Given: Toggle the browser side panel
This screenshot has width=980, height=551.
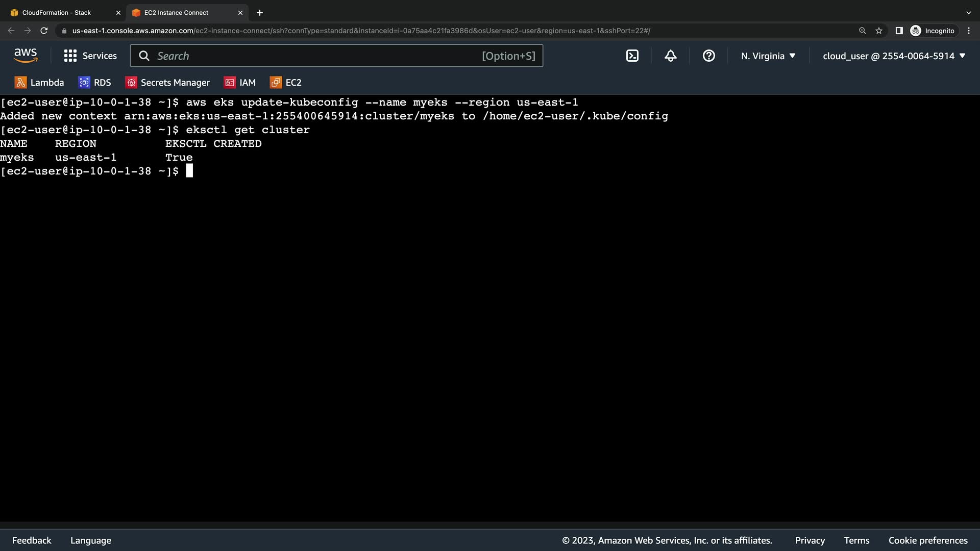Looking at the screenshot, I should 899,31.
